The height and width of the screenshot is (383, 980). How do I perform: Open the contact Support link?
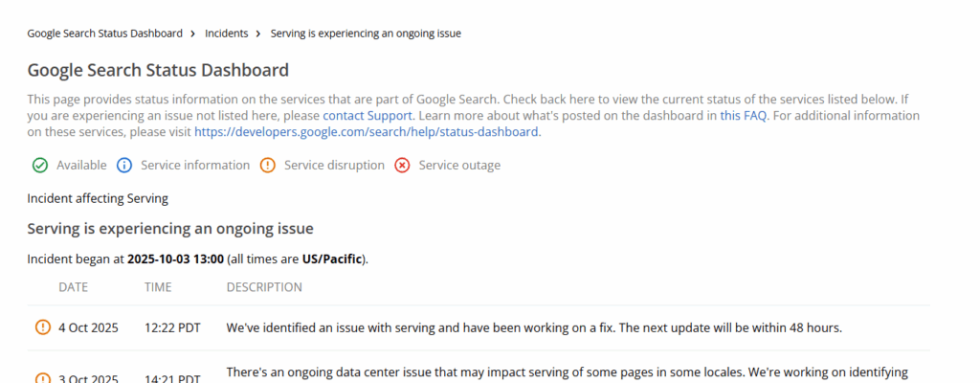point(367,116)
